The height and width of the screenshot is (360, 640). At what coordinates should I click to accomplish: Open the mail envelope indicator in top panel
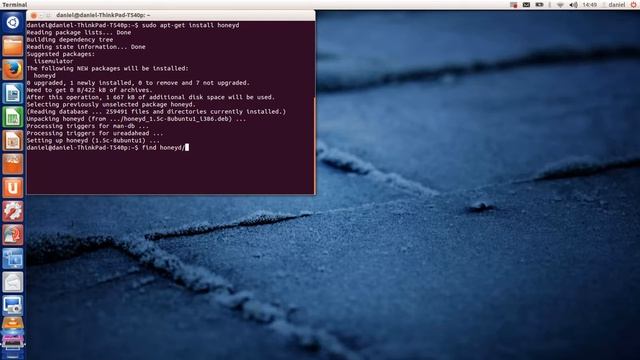point(527,5)
